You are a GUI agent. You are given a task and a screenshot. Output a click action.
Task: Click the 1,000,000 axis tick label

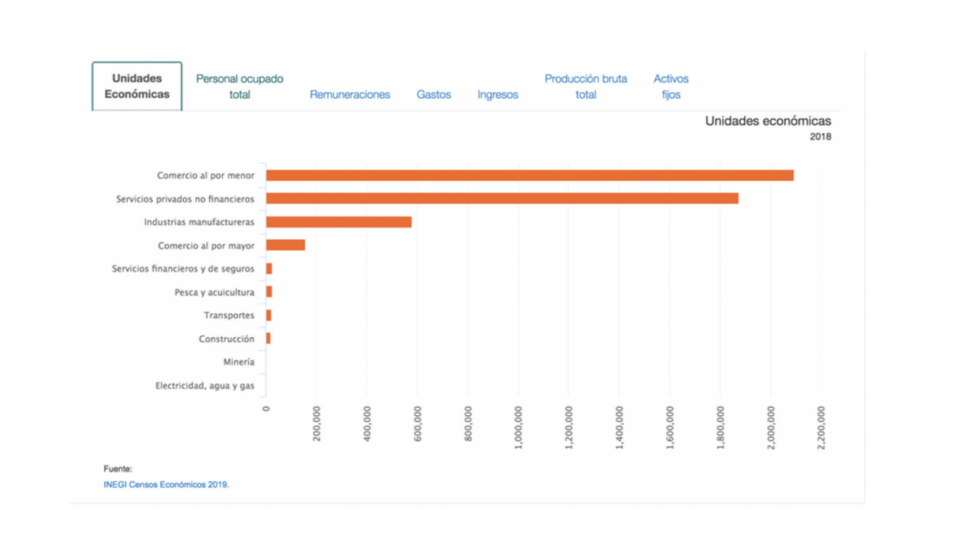click(518, 427)
